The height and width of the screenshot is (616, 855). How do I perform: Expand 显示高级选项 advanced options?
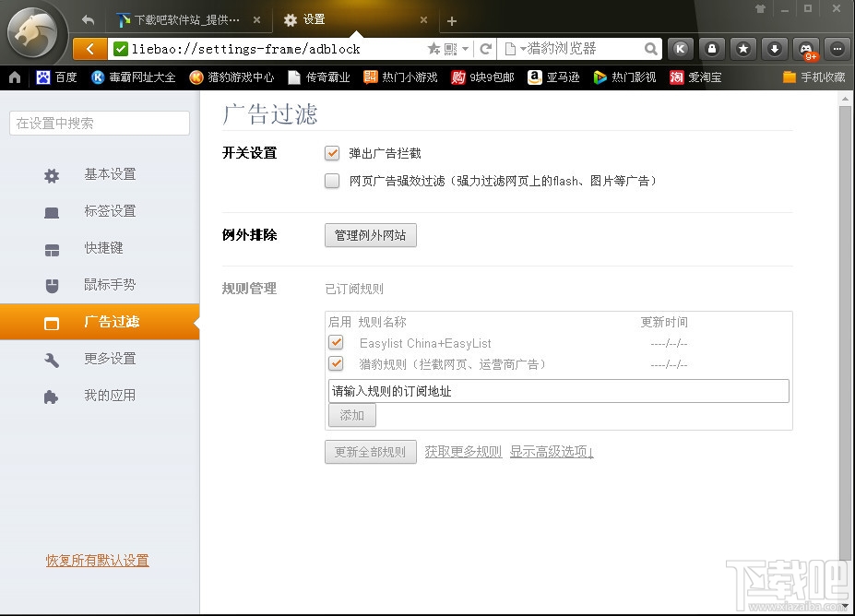[x=551, y=452]
